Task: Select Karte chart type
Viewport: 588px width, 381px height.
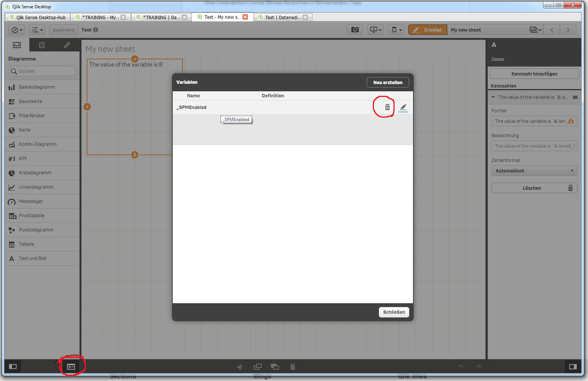Action: pos(42,130)
